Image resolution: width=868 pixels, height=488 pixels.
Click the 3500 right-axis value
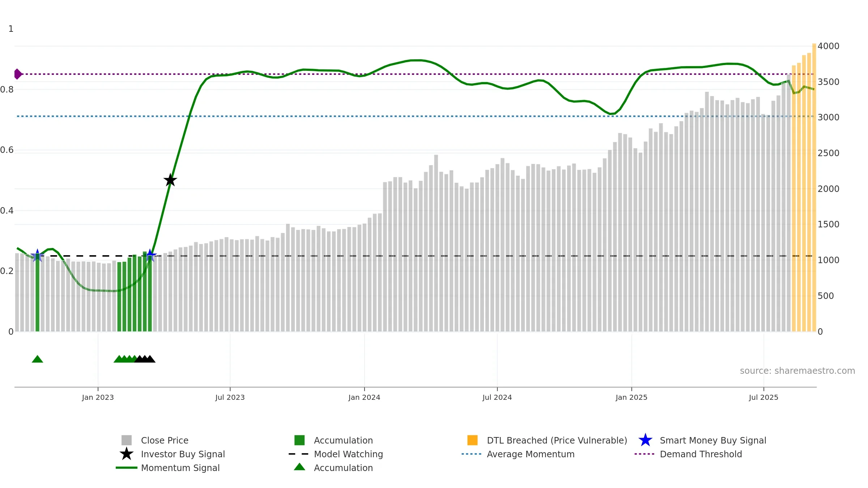pyautogui.click(x=829, y=82)
